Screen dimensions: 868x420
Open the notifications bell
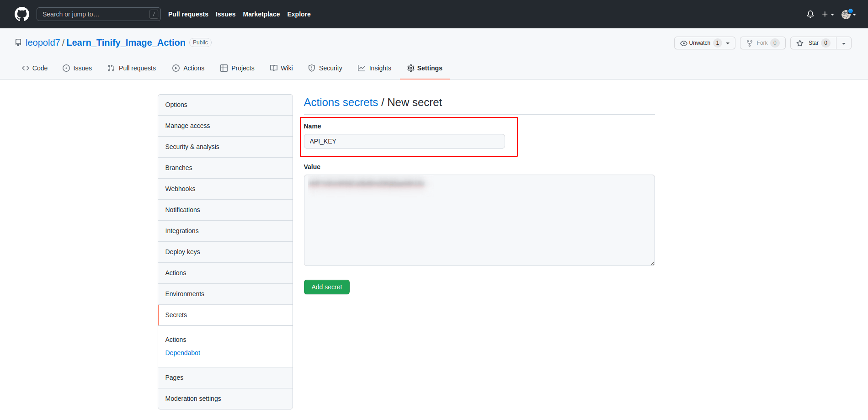coord(810,14)
